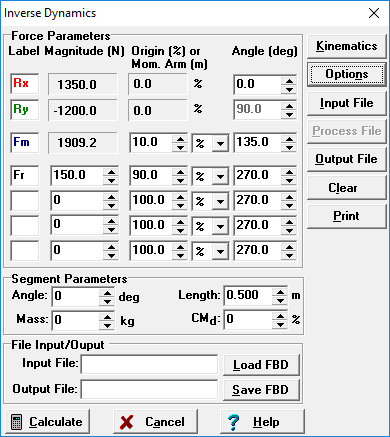Screen dimensions: 390x437
Task: Increase the CMd percentage value
Action: (x=280, y=316)
